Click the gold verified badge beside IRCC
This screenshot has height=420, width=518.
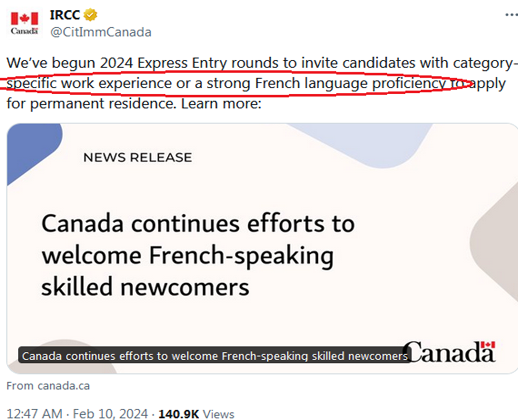click(90, 15)
